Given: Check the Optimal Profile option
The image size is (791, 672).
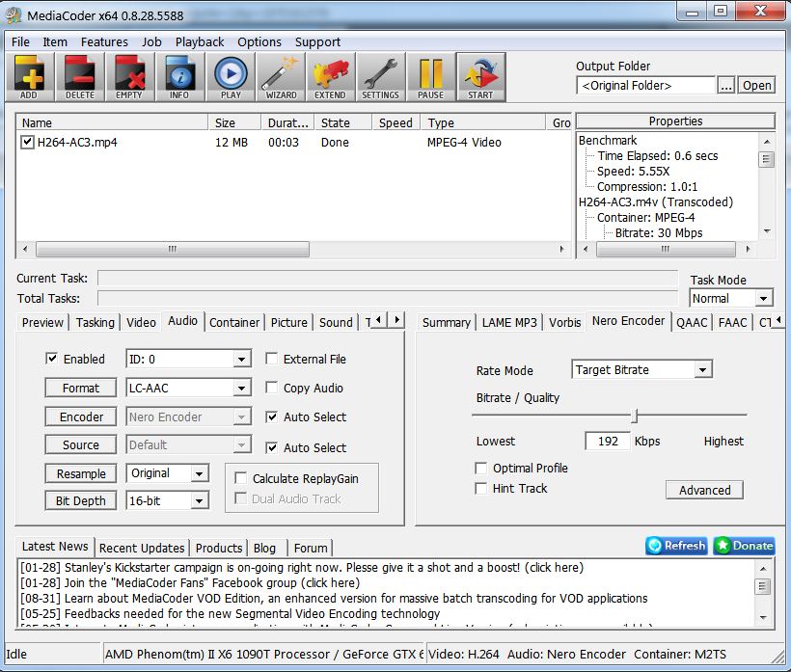Looking at the screenshot, I should 481,468.
